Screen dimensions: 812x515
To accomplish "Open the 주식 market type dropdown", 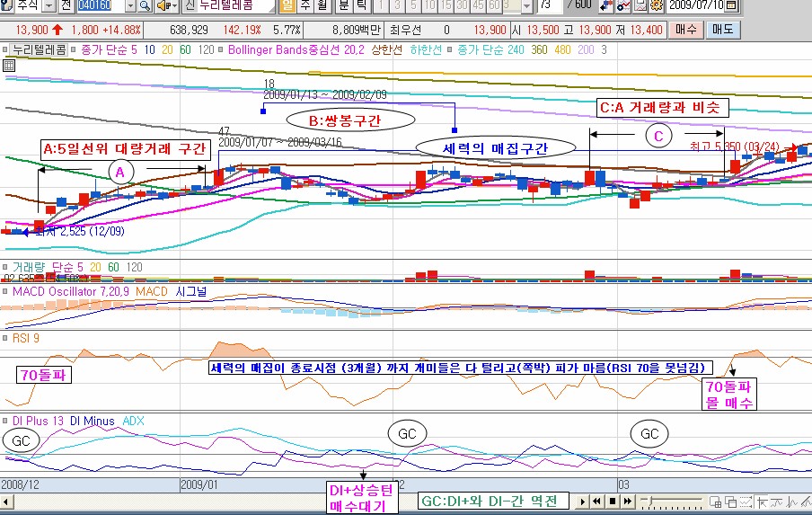I will [x=47, y=6].
